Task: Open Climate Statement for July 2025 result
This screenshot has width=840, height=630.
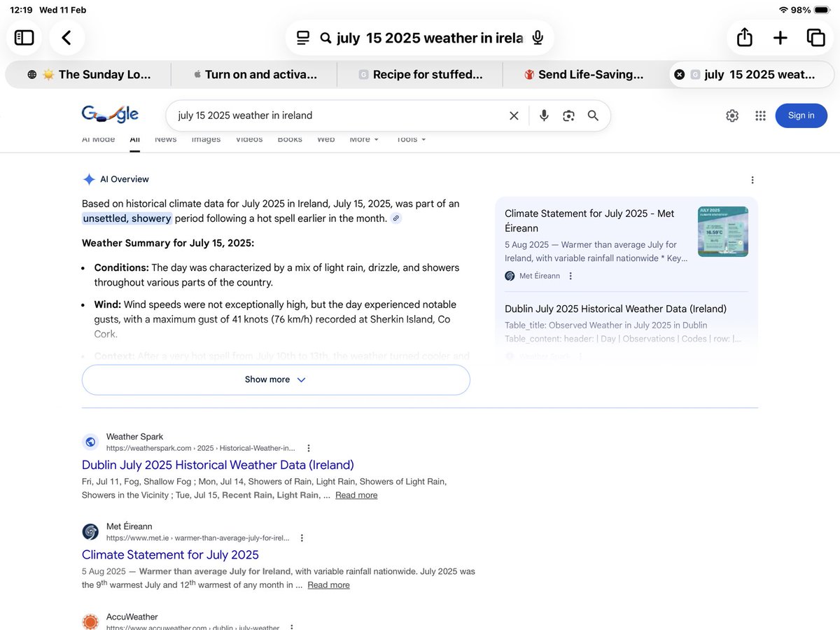Action: [170, 554]
